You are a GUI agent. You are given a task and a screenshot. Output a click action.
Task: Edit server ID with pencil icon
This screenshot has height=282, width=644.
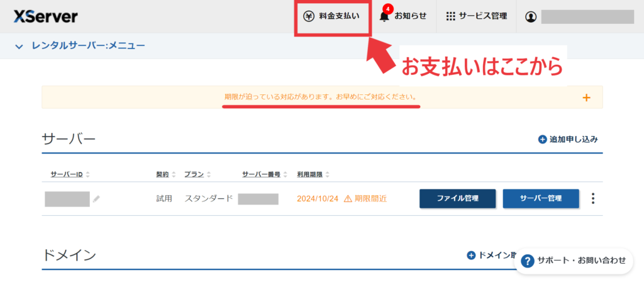[96, 199]
